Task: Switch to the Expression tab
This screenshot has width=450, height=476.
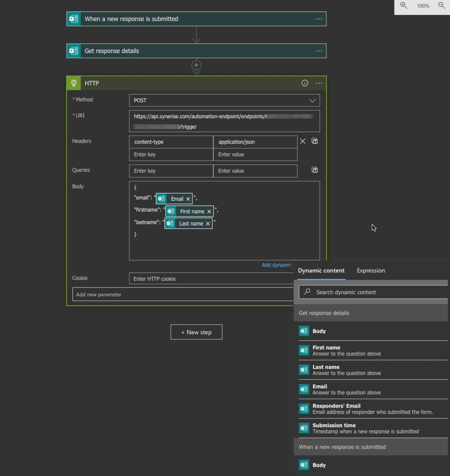Action: [371, 271]
